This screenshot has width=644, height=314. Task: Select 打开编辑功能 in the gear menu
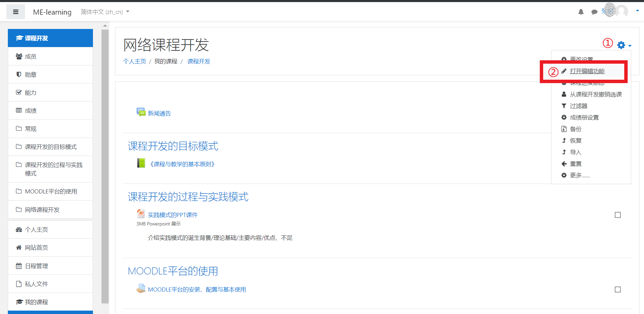click(587, 71)
